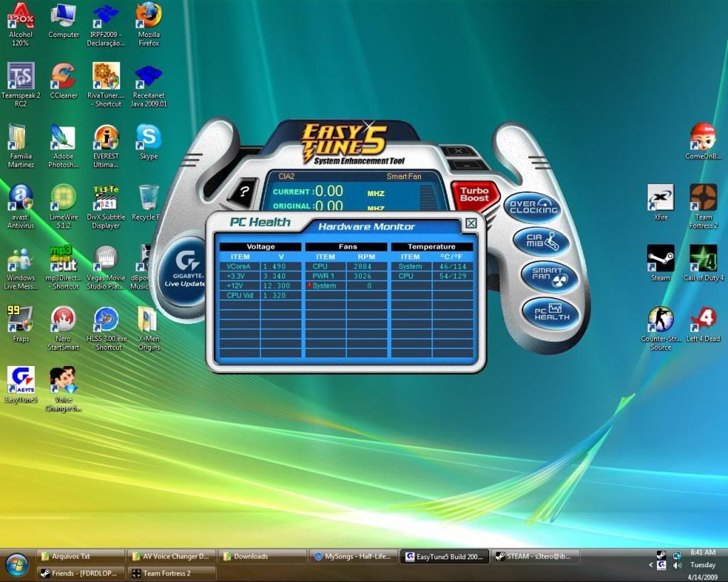Select the RivaTuner shortcut icon

point(106,85)
